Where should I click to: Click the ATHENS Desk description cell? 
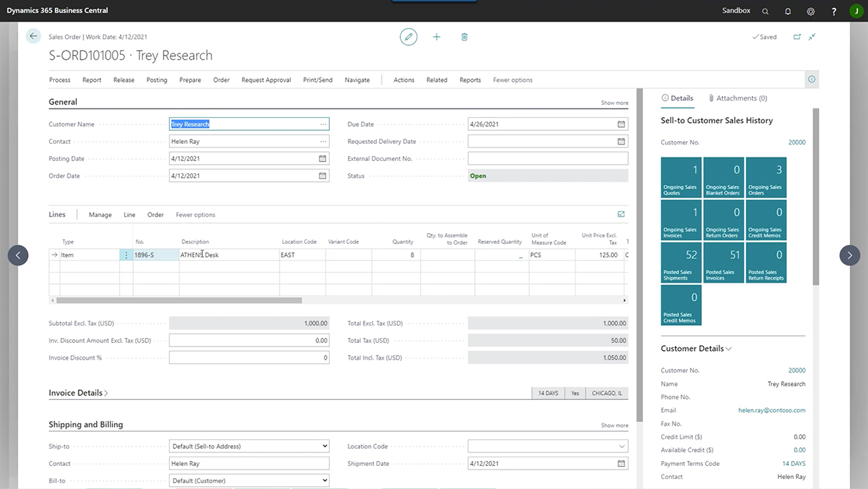pos(229,255)
